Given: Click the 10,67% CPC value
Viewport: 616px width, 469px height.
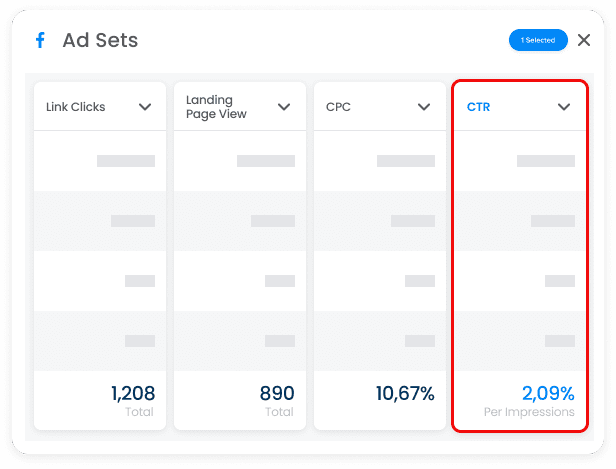Looking at the screenshot, I should (x=405, y=393).
